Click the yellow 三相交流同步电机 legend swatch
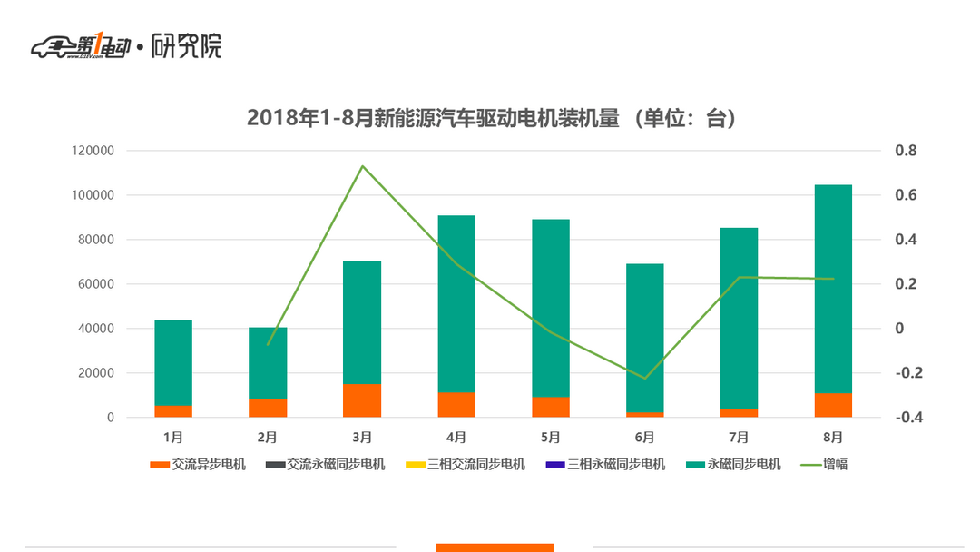This screenshot has height=552, width=980. pos(416,465)
